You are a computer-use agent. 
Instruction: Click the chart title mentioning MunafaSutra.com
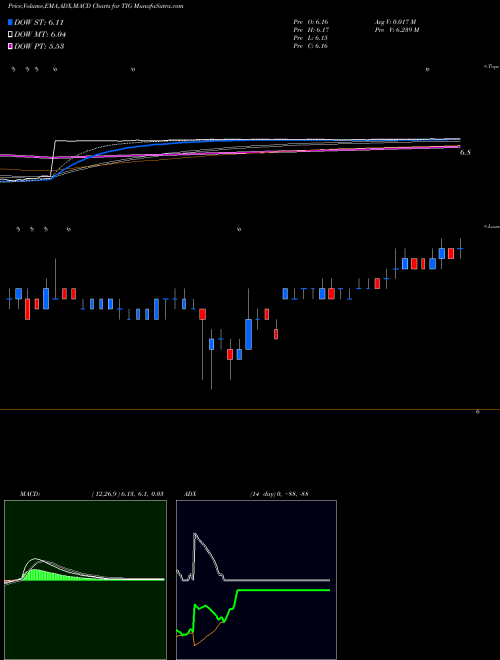tap(96, 7)
